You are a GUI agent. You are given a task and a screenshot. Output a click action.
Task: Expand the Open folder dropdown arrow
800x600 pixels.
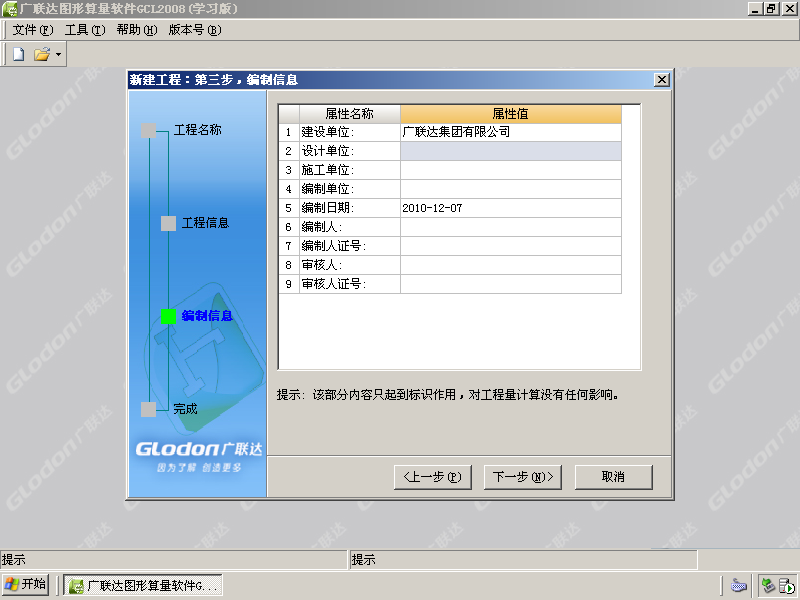click(x=58, y=54)
